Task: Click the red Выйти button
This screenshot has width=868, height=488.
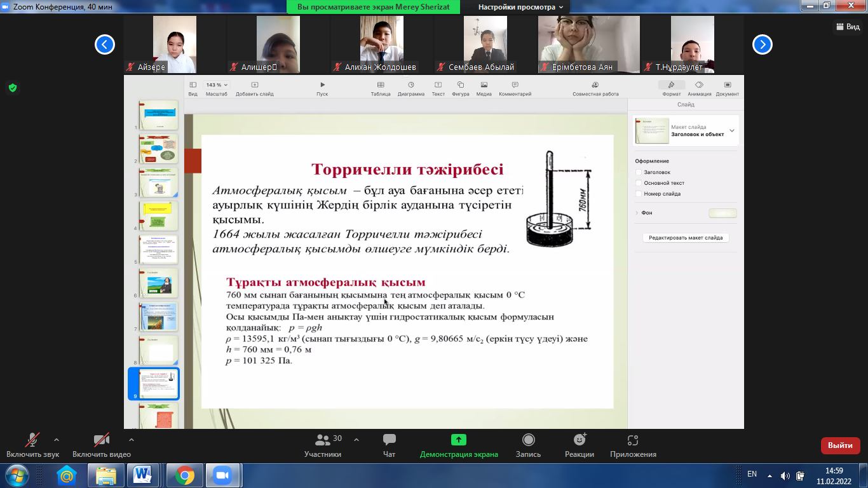Action: click(x=840, y=445)
